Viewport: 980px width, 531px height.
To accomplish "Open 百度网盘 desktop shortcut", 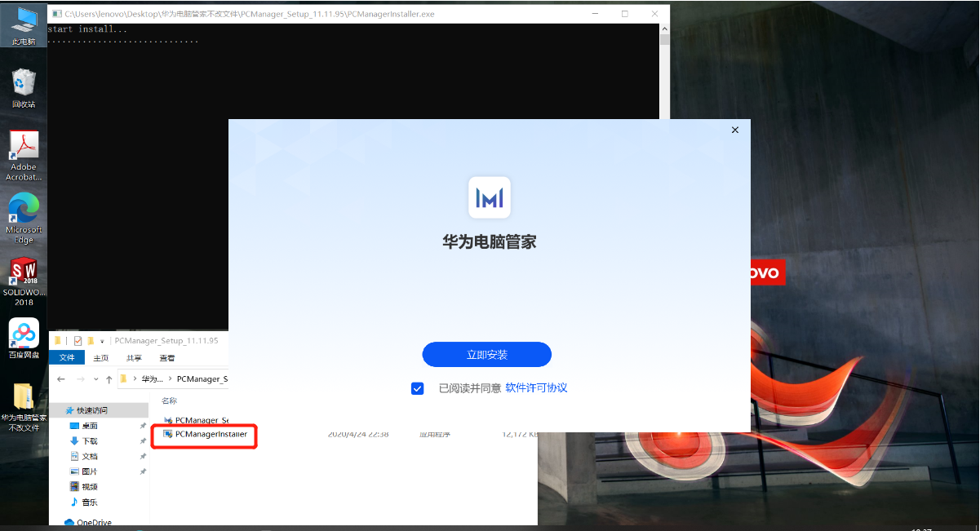I will pos(24,339).
